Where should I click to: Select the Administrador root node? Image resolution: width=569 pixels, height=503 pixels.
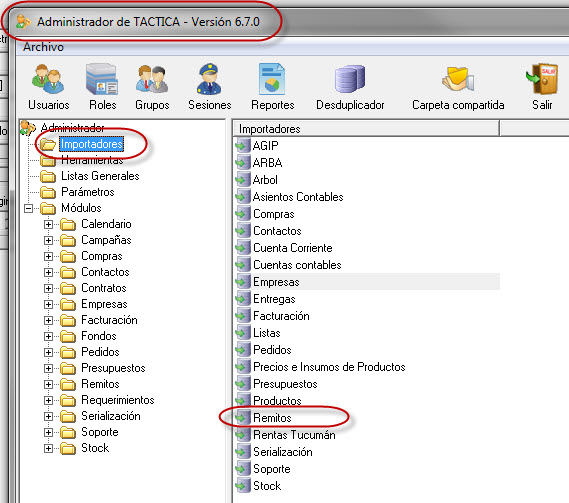tap(72, 128)
